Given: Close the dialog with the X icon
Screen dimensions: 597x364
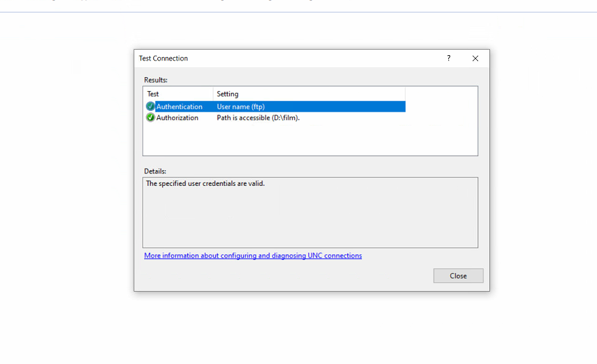Looking at the screenshot, I should pyautogui.click(x=475, y=58).
